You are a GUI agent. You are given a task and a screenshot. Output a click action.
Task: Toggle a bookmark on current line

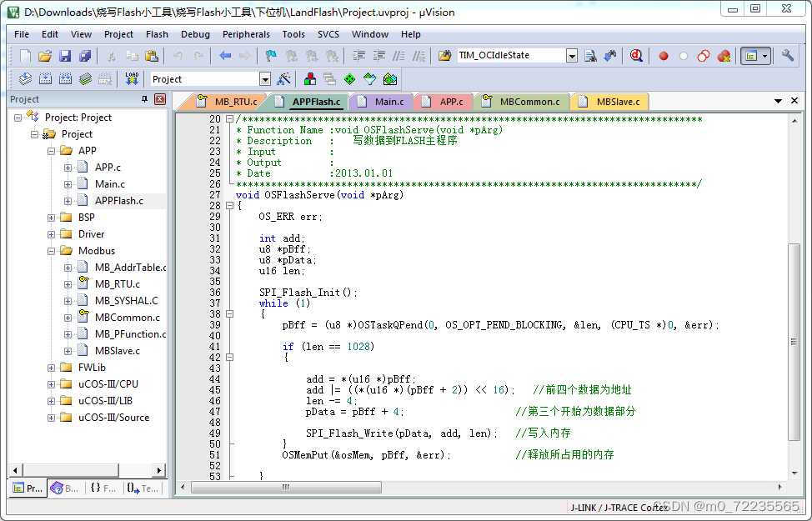click(271, 55)
